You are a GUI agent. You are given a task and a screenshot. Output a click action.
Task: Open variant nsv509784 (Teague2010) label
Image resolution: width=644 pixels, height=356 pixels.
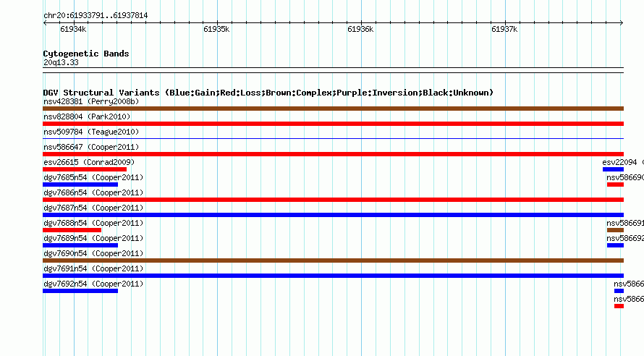pos(91,132)
